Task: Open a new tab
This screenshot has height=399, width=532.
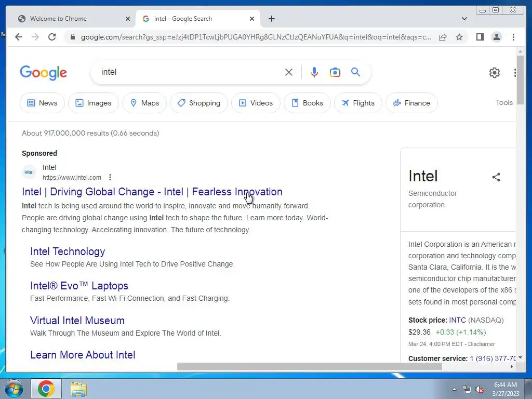Action: pyautogui.click(x=271, y=19)
